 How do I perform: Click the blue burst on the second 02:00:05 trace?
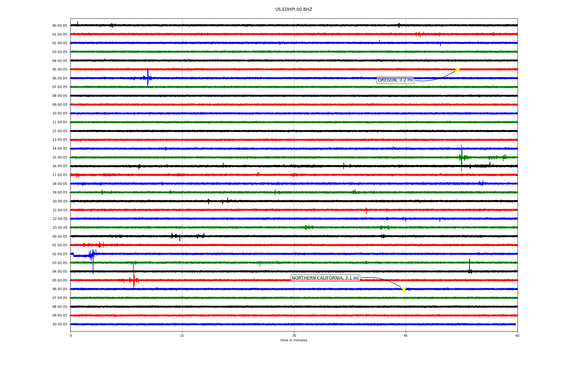(x=92, y=255)
